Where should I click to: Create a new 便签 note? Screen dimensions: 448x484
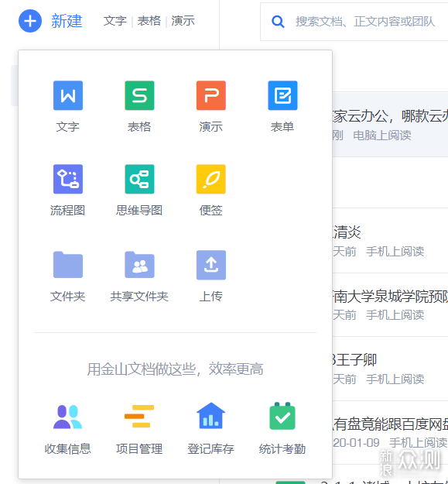(x=211, y=179)
